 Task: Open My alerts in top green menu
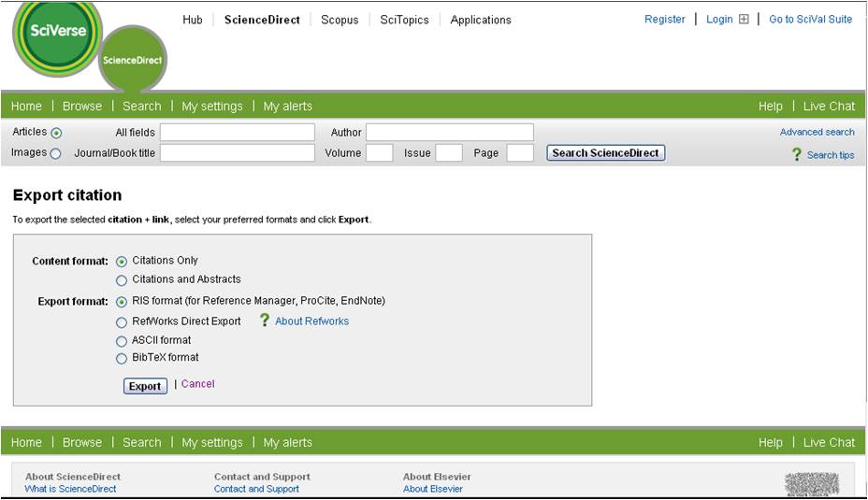tap(287, 107)
